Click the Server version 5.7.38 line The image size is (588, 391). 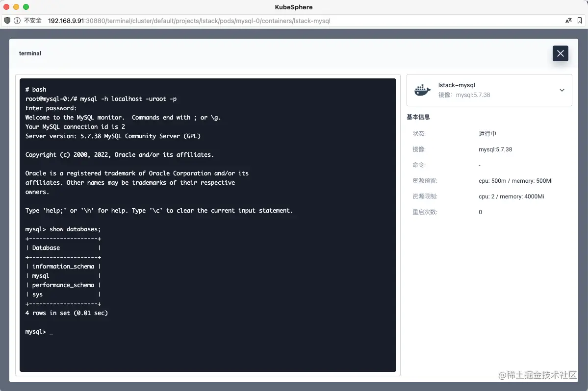113,136
